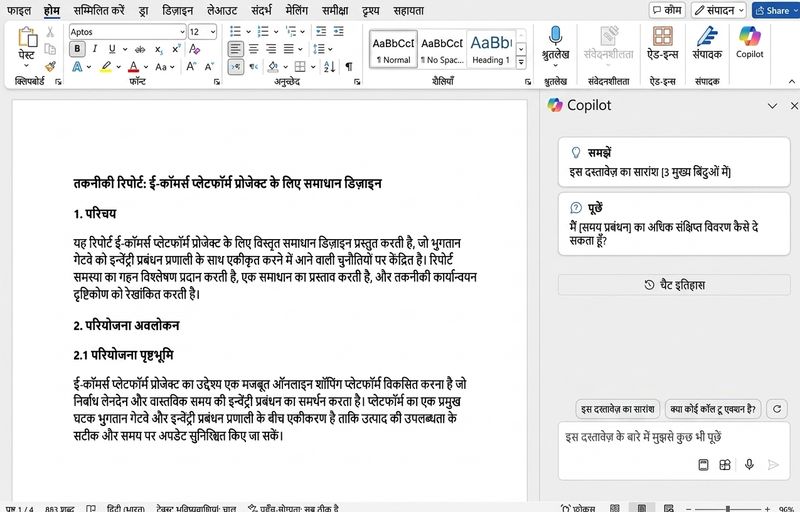800x512 pixels.
Task: Switch to संदर्भ (References) tab
Action: (261, 10)
